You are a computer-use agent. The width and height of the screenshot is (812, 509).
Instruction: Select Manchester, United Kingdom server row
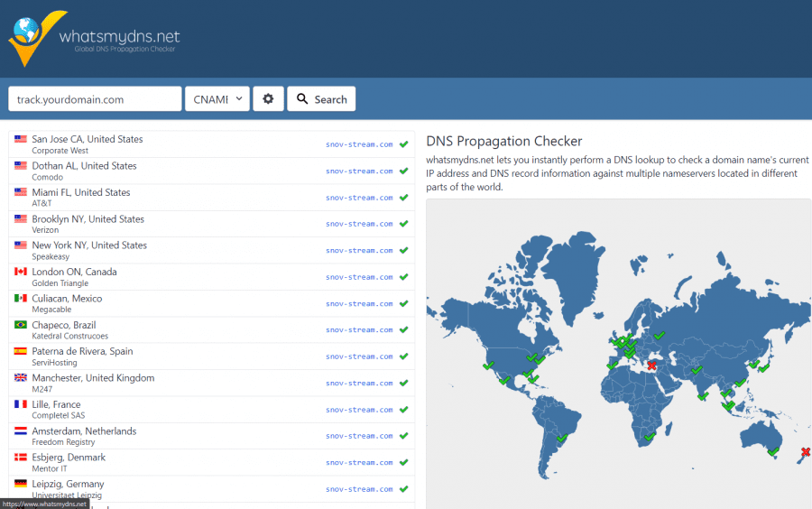[x=211, y=384]
